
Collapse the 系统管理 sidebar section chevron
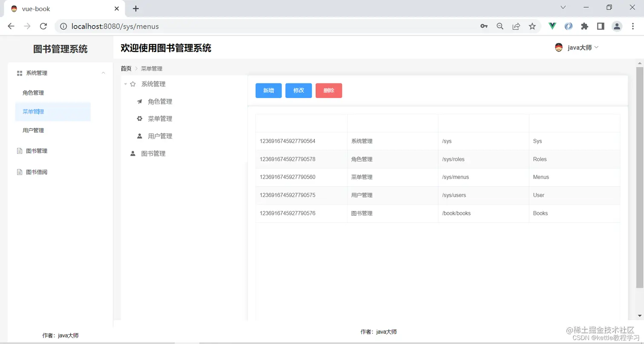pos(103,73)
